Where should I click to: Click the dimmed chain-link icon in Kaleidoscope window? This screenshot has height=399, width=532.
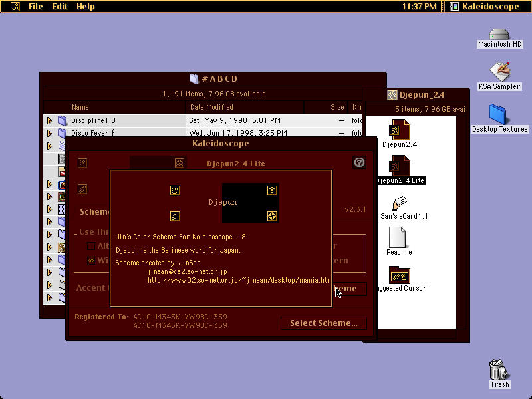[x=82, y=189]
